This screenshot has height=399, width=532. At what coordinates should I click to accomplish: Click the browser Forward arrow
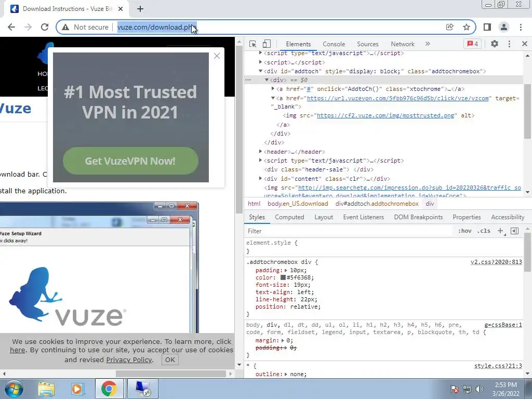28,27
